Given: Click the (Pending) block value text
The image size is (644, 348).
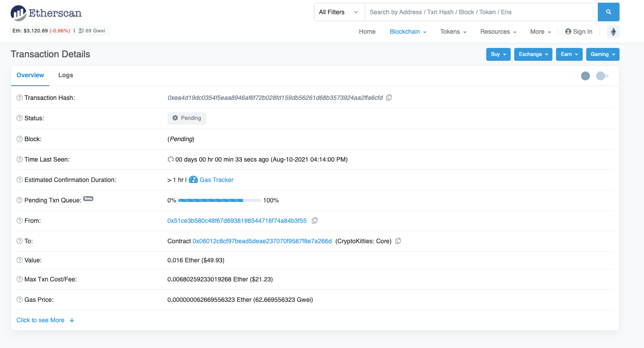Looking at the screenshot, I should click(x=181, y=139).
